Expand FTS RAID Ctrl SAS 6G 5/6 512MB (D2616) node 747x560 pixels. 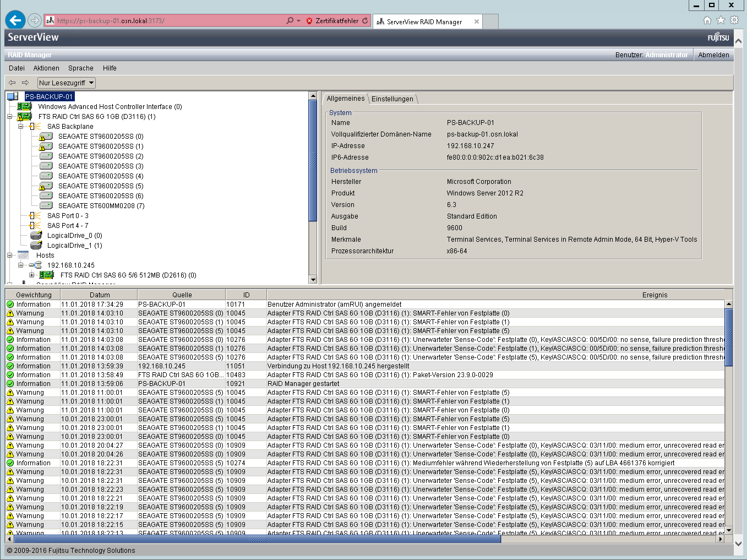click(32, 275)
